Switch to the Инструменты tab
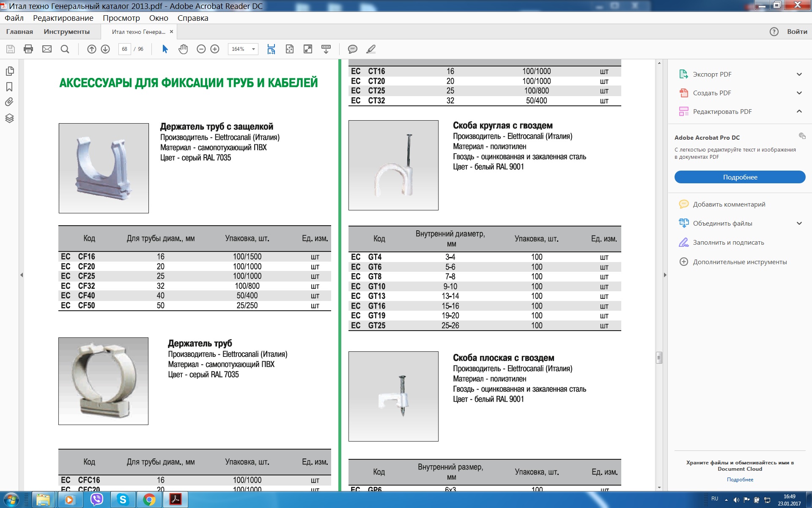 (x=67, y=32)
